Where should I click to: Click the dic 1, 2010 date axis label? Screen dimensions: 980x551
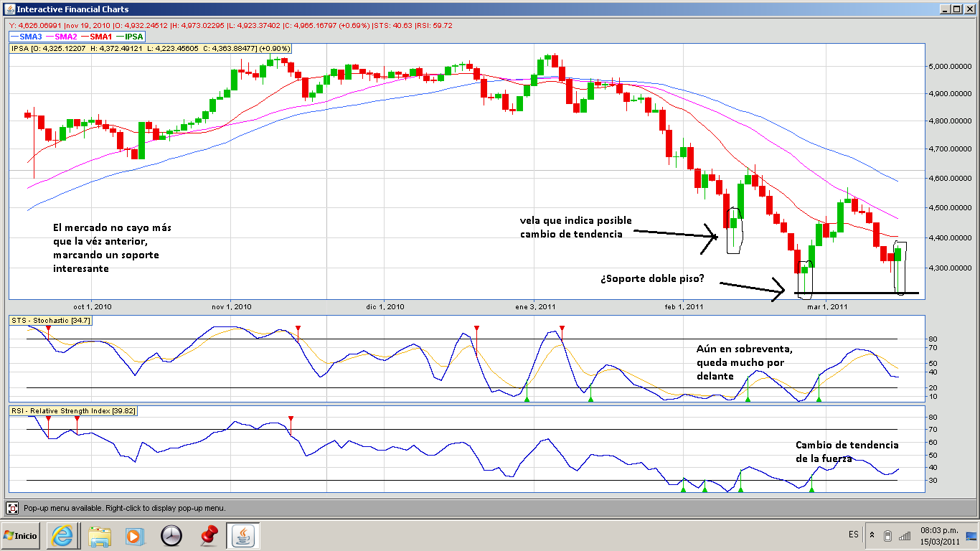(385, 306)
